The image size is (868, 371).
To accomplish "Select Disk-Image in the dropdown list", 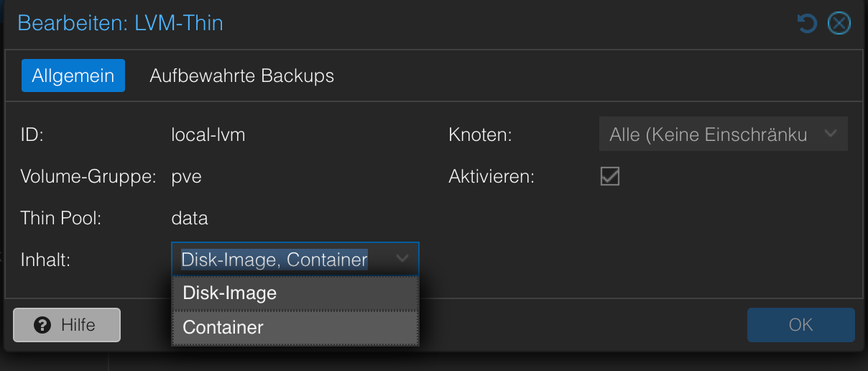I will pos(295,293).
